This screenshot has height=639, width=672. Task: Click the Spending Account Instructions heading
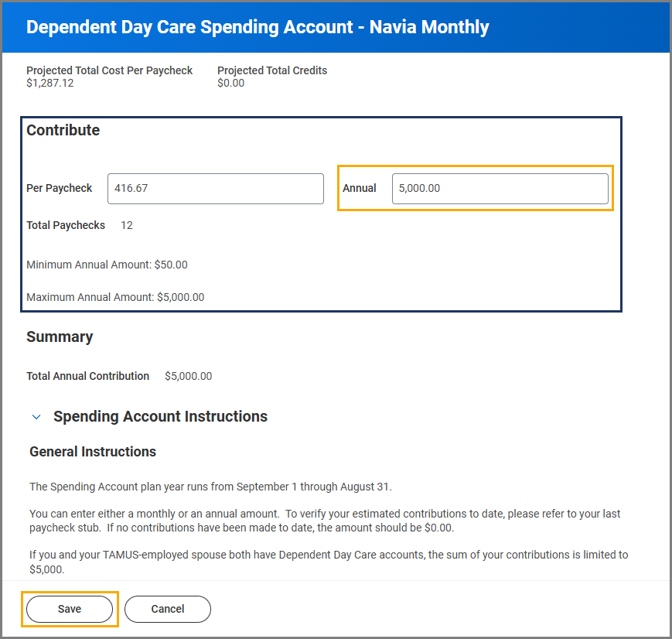coord(160,417)
